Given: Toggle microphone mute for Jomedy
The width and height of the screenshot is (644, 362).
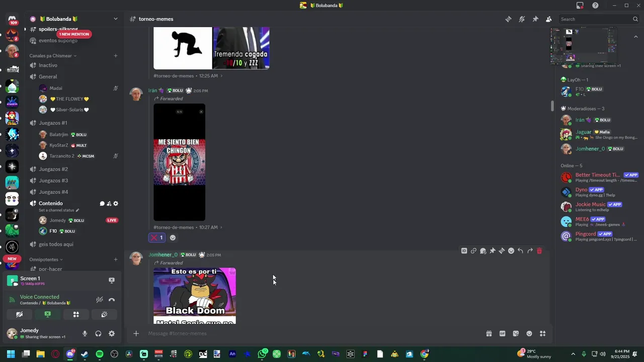Looking at the screenshot, I should (85, 333).
